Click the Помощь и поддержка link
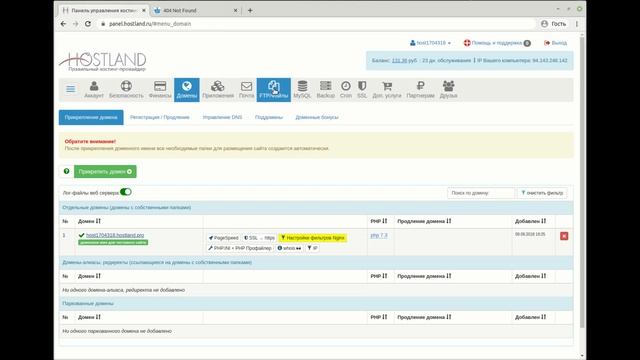 tap(497, 43)
